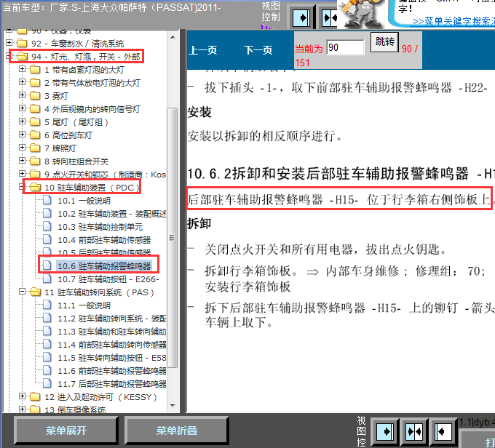Click top view control center-split icon
Screen dimensions: 495x448
point(329,18)
